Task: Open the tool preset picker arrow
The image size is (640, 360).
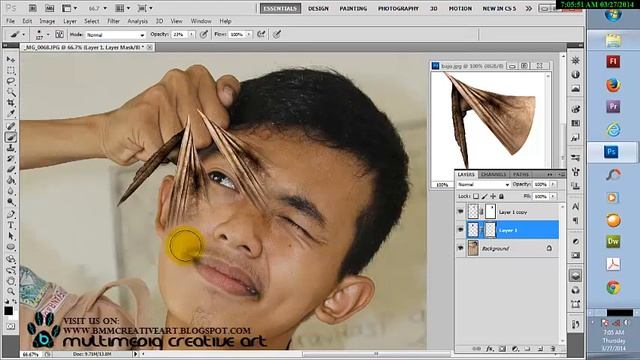Action: coord(23,35)
